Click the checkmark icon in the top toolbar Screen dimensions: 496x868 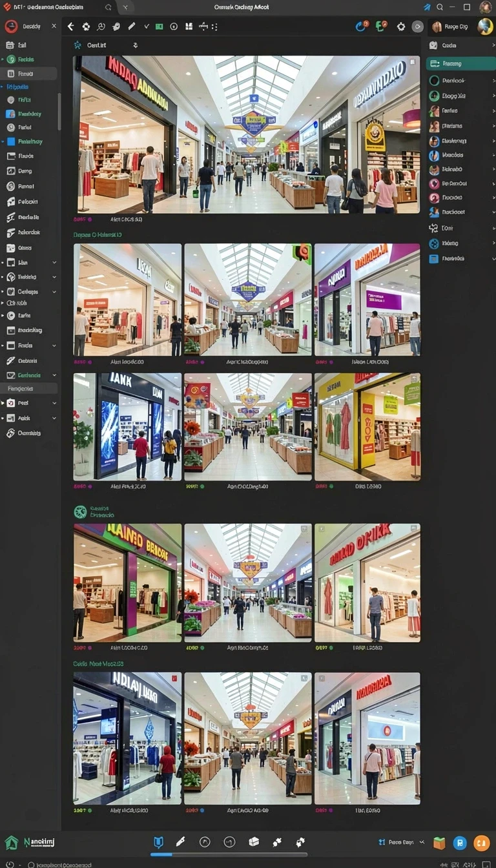(x=147, y=26)
